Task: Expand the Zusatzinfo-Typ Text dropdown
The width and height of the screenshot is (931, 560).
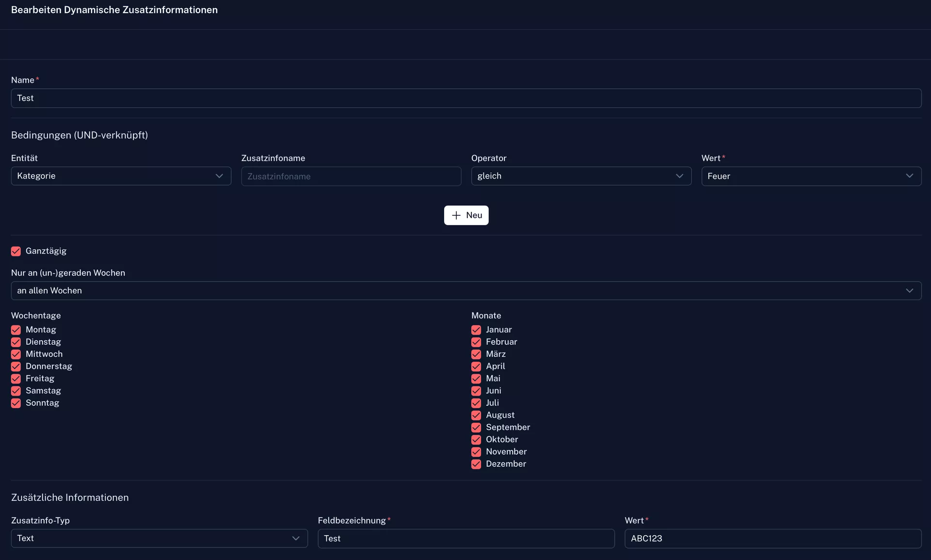Action: pyautogui.click(x=159, y=538)
